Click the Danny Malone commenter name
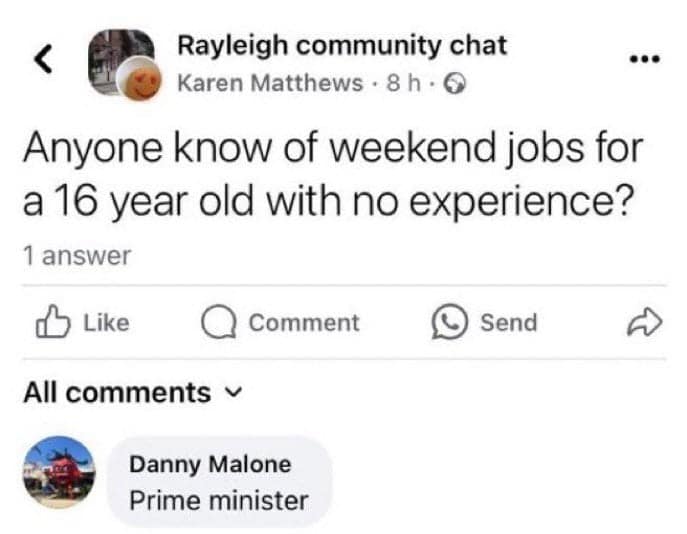The width and height of the screenshot is (687, 534). (210, 464)
